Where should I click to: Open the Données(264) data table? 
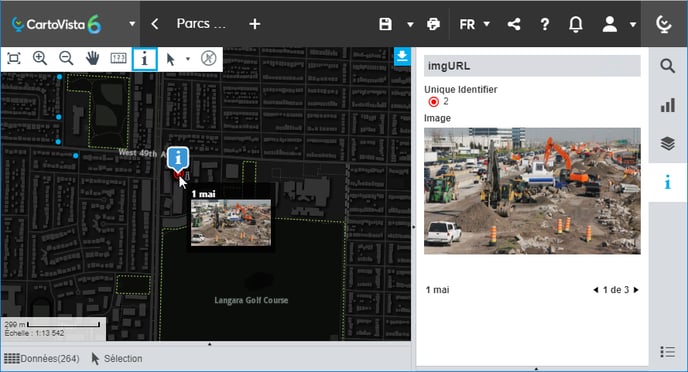point(42,358)
